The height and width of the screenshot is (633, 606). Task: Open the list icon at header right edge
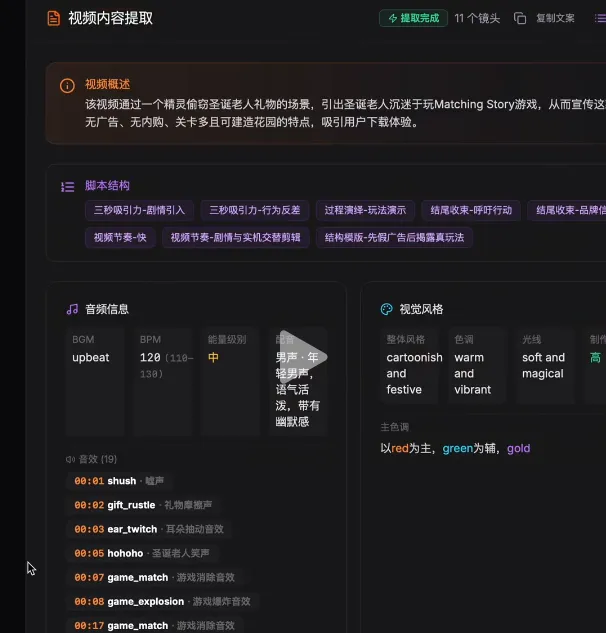(600, 18)
